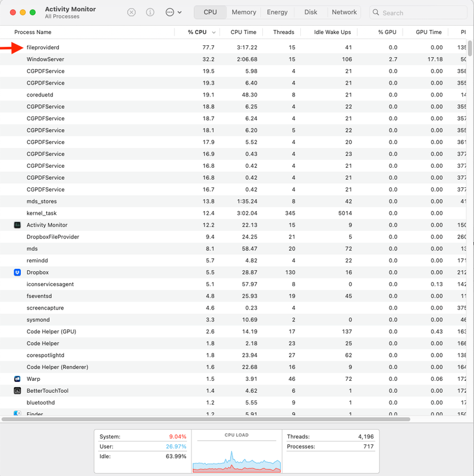474x476 pixels.
Task: Click the magnifying glass search icon
Action: [376, 12]
